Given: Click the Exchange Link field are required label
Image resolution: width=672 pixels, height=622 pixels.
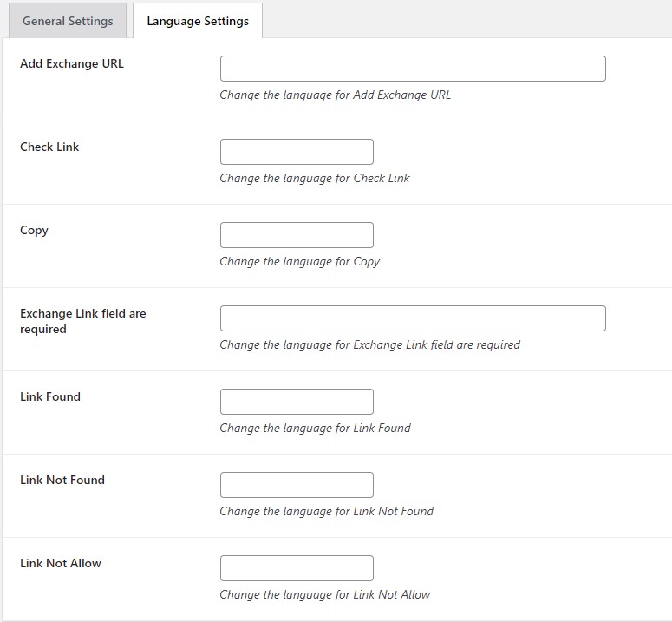Looking at the screenshot, I should [x=83, y=321].
